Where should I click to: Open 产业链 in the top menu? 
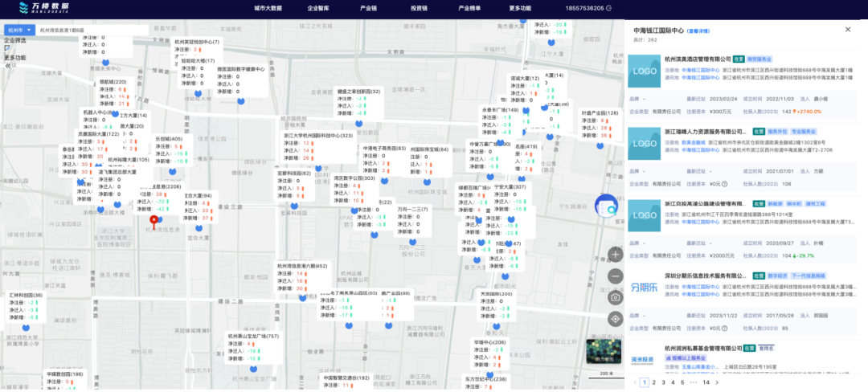point(369,8)
